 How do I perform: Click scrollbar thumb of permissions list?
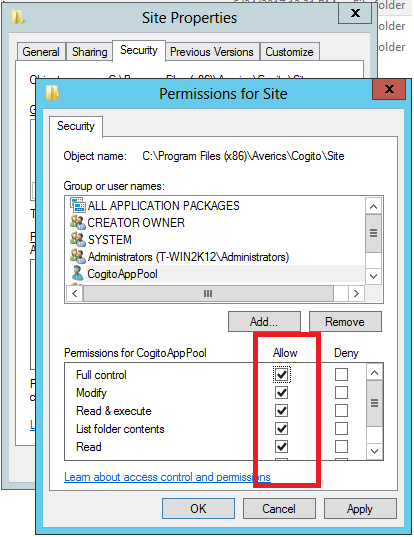point(375,403)
